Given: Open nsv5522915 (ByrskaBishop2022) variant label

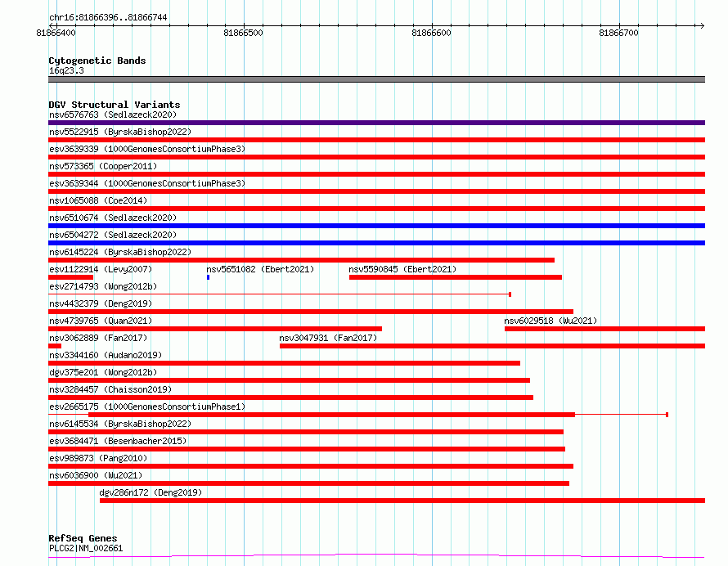Looking at the screenshot, I should [120, 132].
